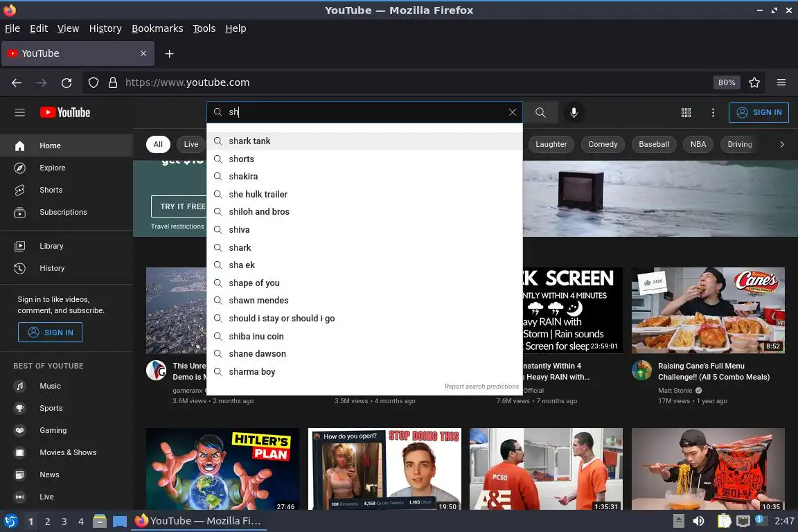The width and height of the screenshot is (798, 532).
Task: Select the Comedy filter chip
Action: click(x=603, y=144)
